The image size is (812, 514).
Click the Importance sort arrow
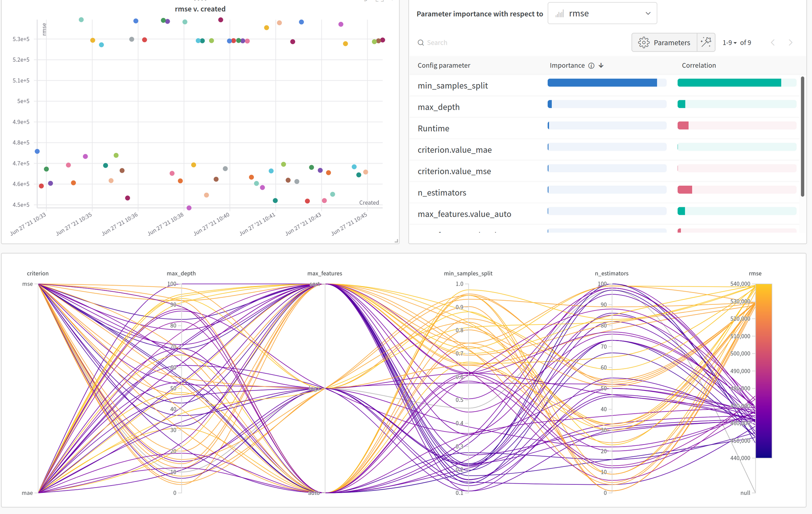click(601, 65)
